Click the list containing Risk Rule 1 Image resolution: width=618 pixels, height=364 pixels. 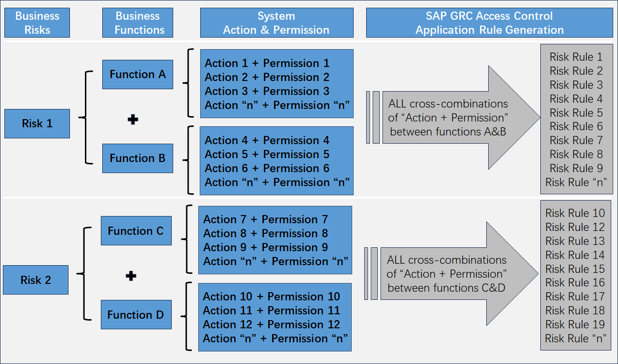point(576,119)
